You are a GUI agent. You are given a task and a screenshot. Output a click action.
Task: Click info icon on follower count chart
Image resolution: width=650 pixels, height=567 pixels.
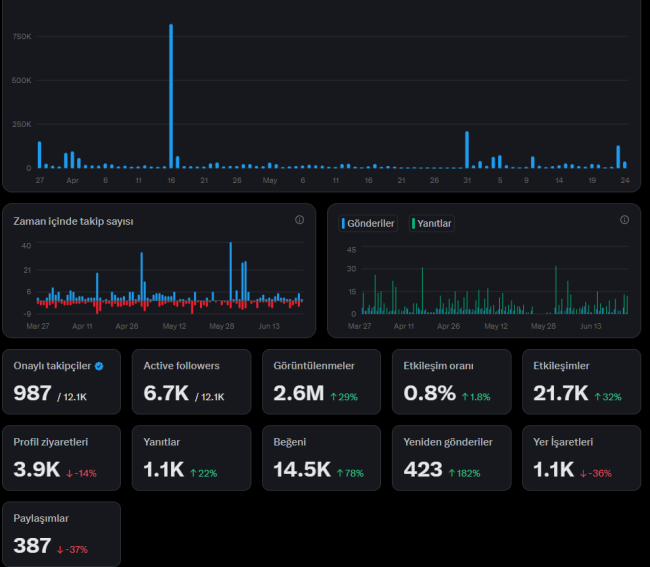[x=299, y=220]
